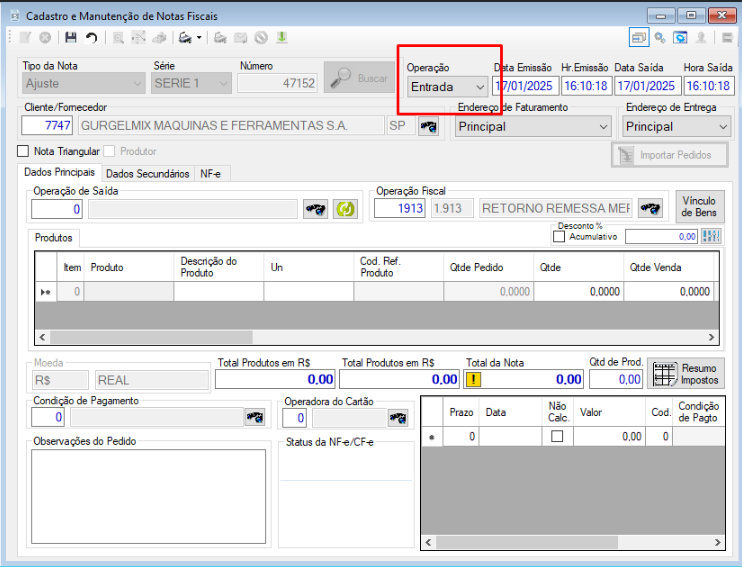Click the Data Saída date field
Image resolution: width=742 pixels, height=567 pixels.
pos(647,86)
